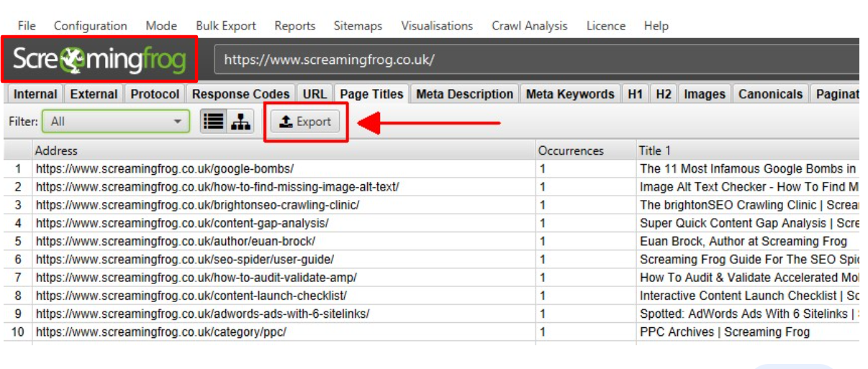
Task: Switch to the H1 tab
Action: point(635,94)
